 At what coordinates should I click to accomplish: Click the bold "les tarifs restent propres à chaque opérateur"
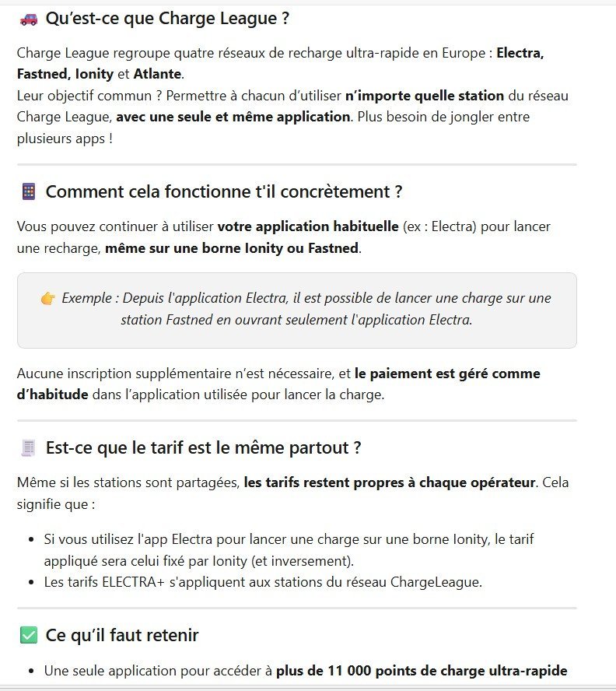[x=390, y=482]
